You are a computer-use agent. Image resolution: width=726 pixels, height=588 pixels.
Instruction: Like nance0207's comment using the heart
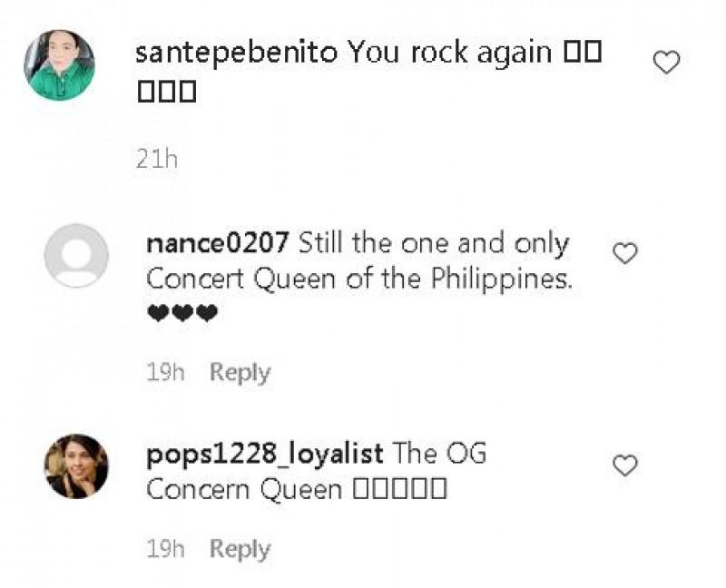625,254
